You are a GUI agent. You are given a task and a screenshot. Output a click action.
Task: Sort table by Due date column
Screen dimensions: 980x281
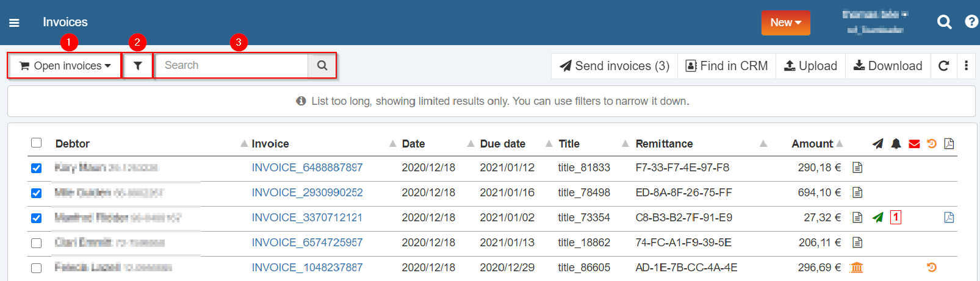pyautogui.click(x=502, y=144)
